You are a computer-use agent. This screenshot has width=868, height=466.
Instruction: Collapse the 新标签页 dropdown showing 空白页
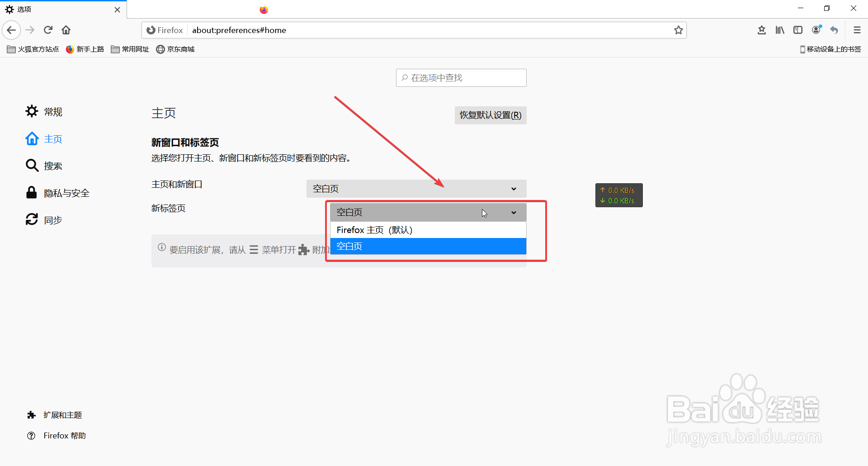tap(428, 212)
